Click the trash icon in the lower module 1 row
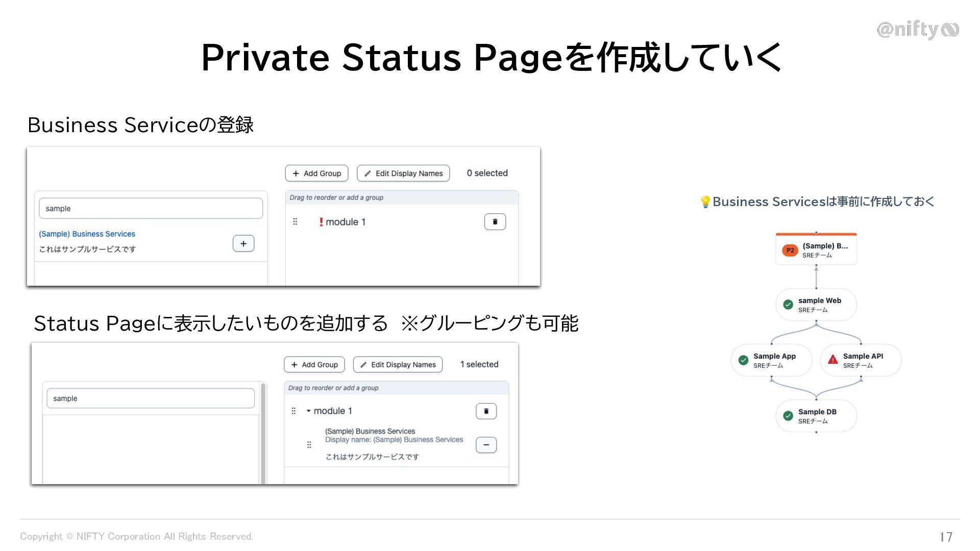 [x=486, y=411]
